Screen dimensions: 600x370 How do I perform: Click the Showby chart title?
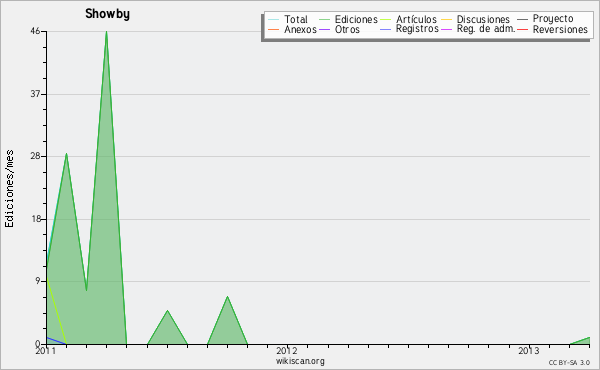(108, 14)
